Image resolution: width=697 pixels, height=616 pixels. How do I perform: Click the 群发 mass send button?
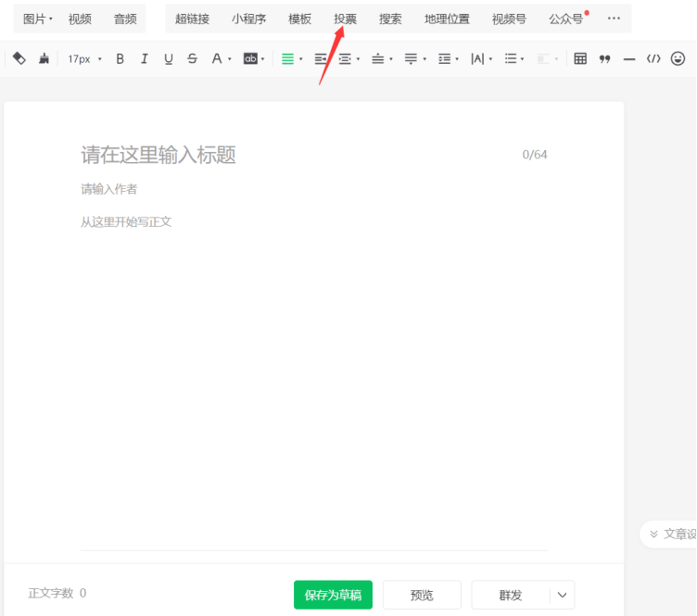click(x=511, y=595)
